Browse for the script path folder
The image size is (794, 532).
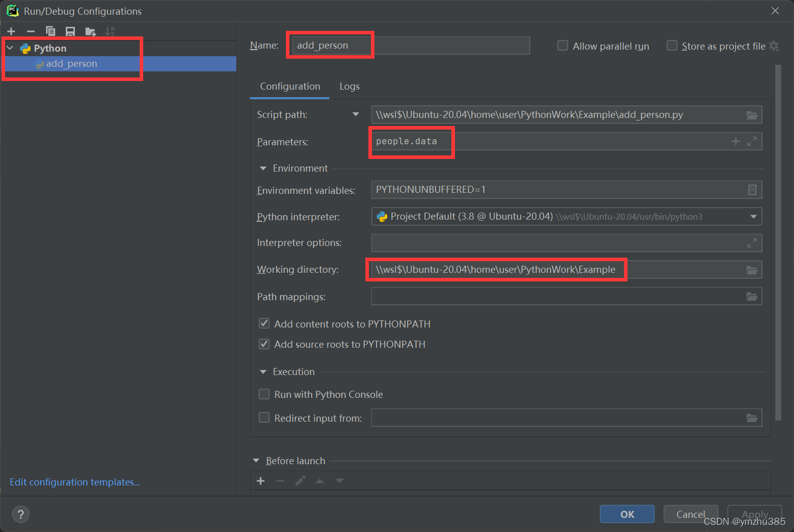click(x=752, y=115)
